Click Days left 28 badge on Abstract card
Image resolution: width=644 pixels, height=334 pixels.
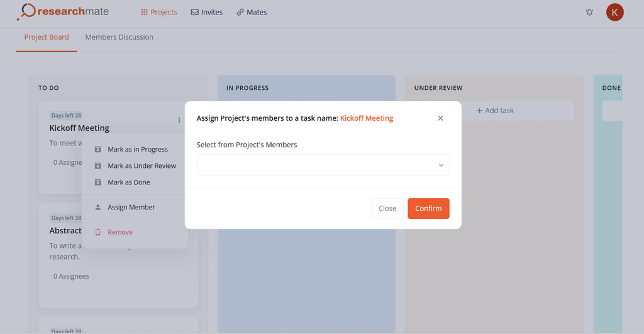(x=65, y=218)
